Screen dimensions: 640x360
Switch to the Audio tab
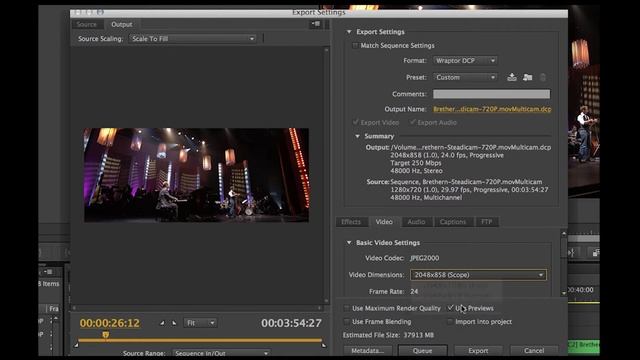point(416,222)
